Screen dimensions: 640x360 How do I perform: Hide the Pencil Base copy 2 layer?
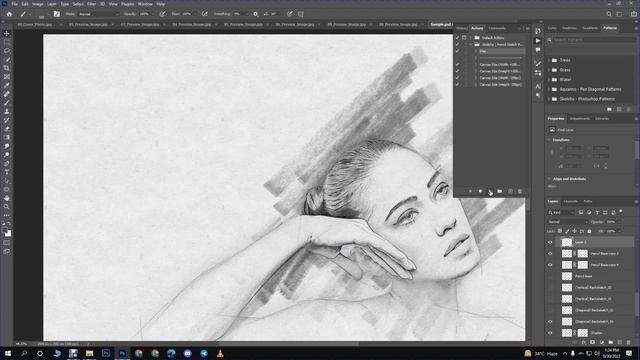pos(550,253)
